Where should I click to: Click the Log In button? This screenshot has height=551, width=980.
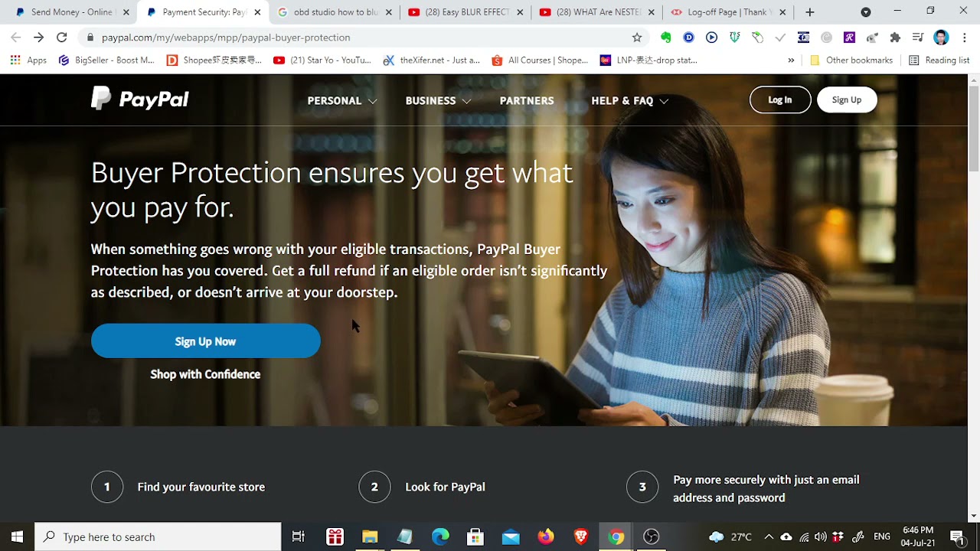[x=780, y=99]
